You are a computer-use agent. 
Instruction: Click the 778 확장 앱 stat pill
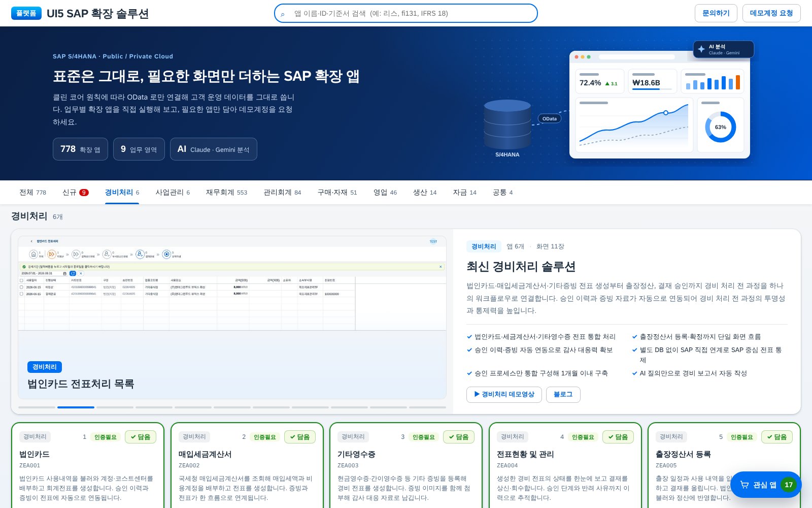pyautogui.click(x=80, y=149)
